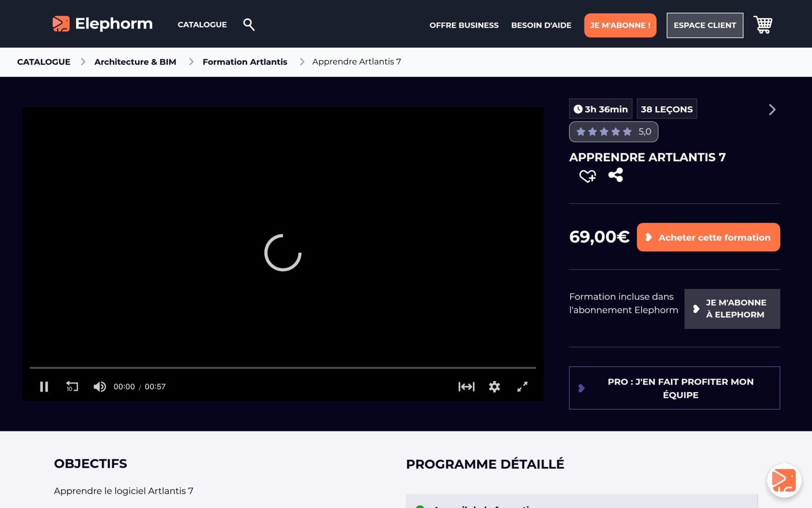Pause the video playback
The image size is (812, 508).
click(x=44, y=387)
